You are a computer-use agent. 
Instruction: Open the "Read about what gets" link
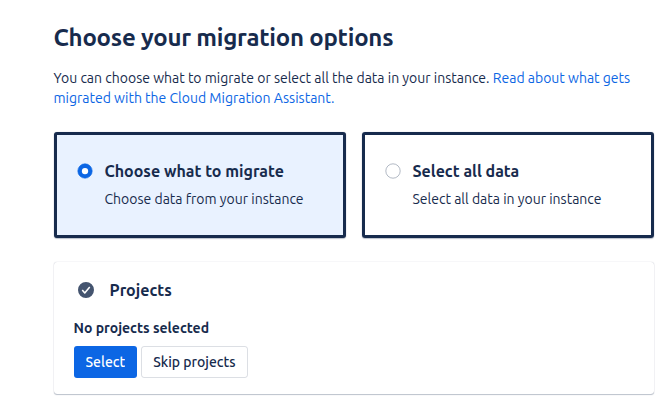coord(561,78)
